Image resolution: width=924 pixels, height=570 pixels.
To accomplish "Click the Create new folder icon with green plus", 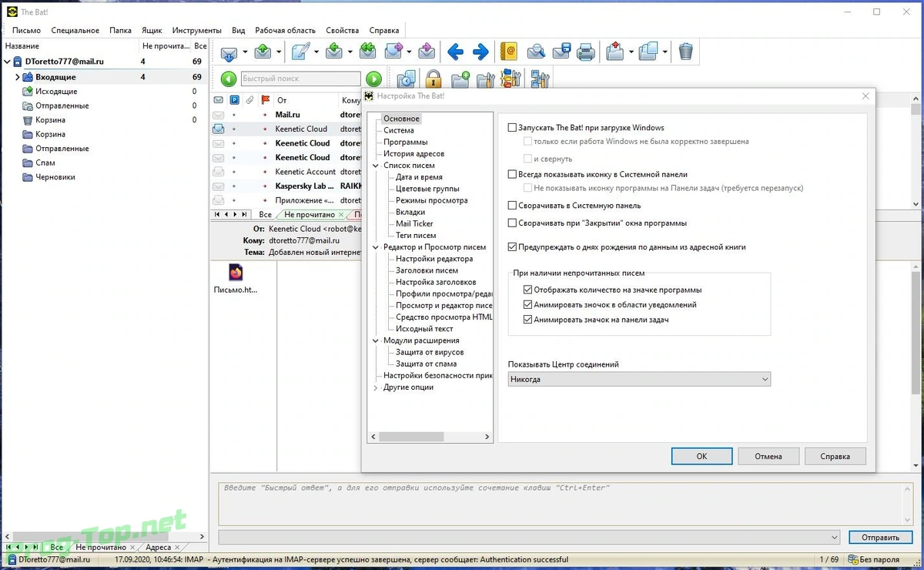I will tap(460, 79).
